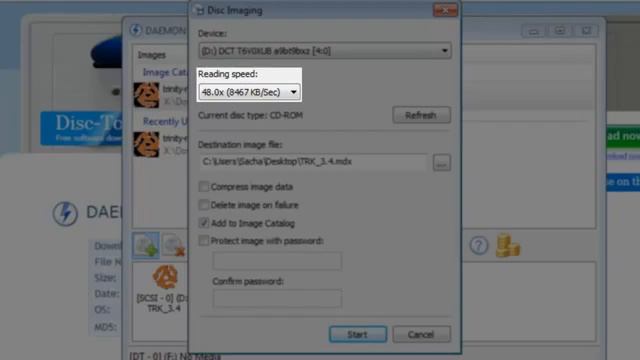This screenshot has width=640, height=360.
Task: Click the green download button on web page
Action: click(x=623, y=136)
